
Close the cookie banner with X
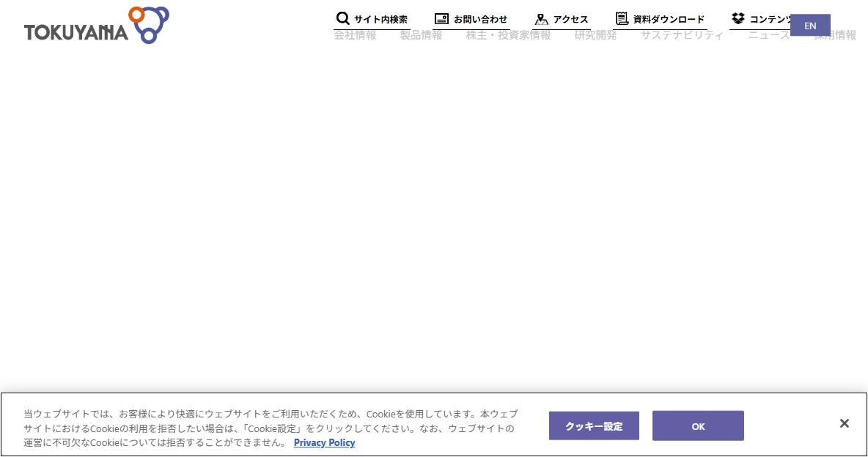click(845, 423)
